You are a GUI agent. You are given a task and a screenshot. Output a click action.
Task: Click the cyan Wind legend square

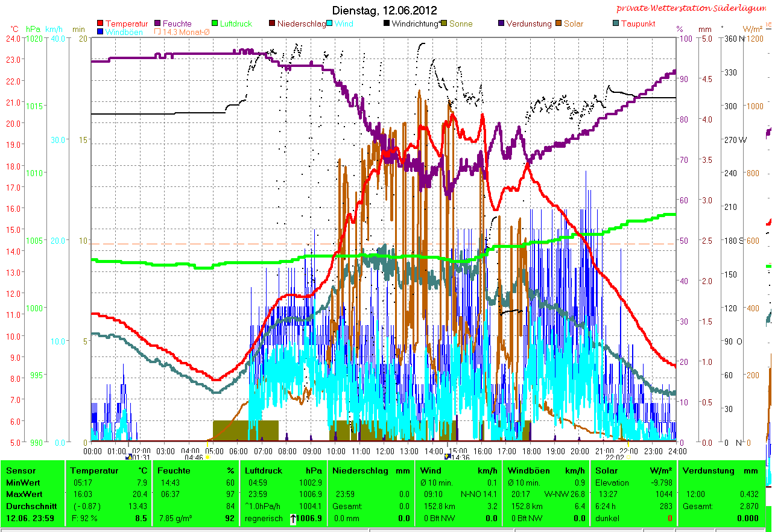point(329,24)
